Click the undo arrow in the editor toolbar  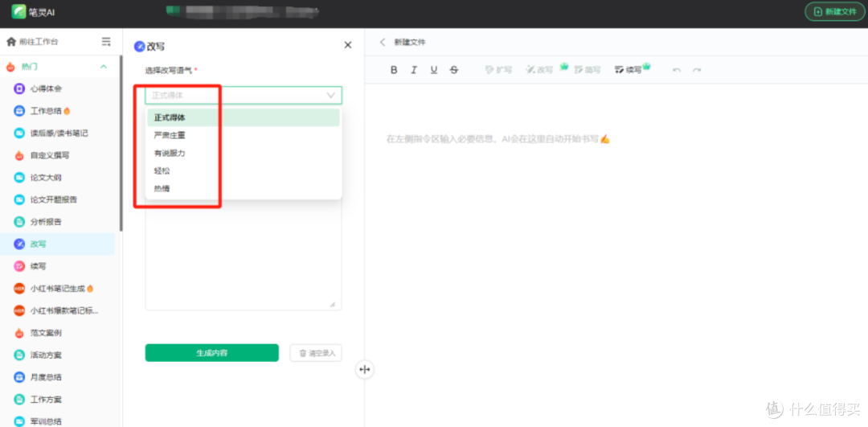tap(677, 70)
